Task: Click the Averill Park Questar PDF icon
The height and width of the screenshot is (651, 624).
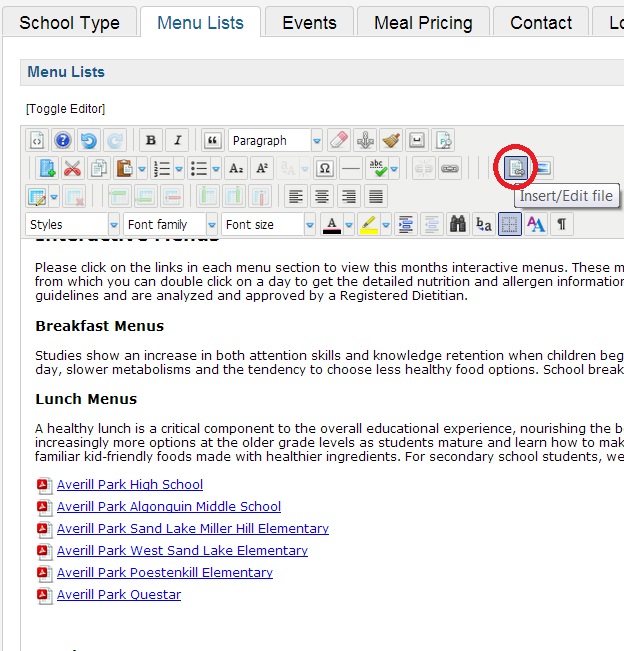Action: tap(43, 595)
